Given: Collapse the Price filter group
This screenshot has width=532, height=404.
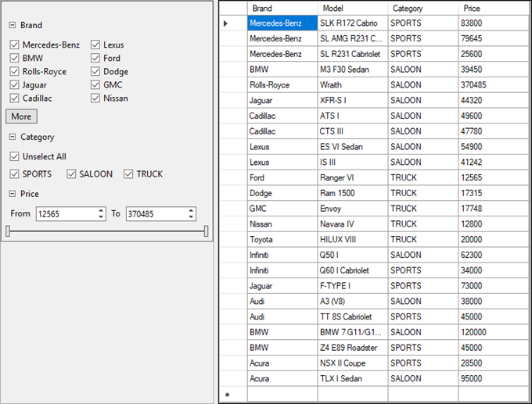Looking at the screenshot, I should pyautogui.click(x=13, y=194).
